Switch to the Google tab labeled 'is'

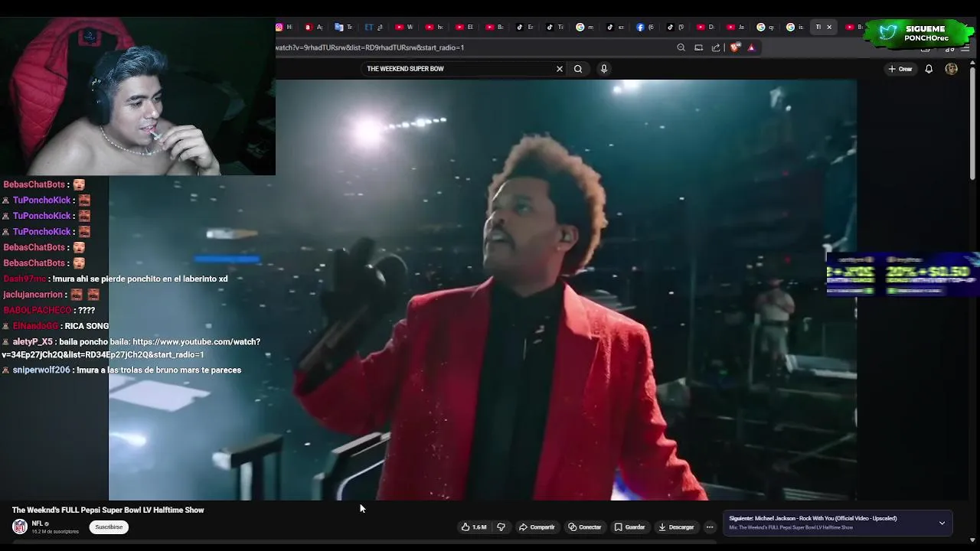coord(795,27)
